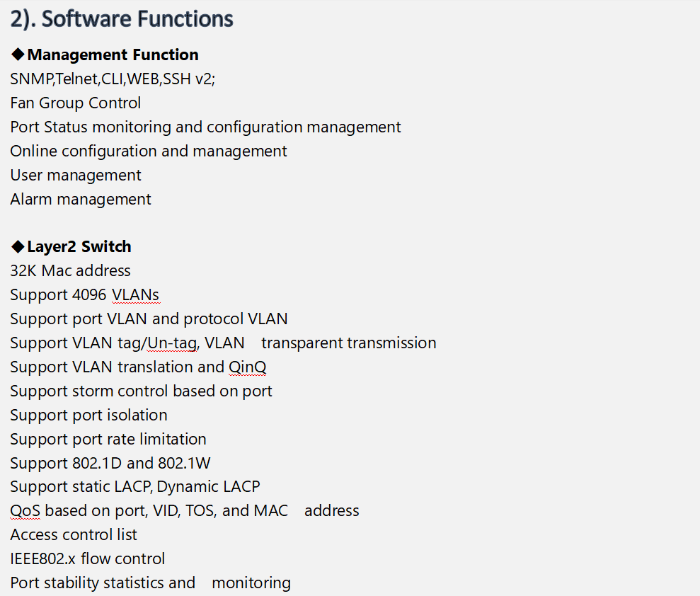The height and width of the screenshot is (596, 700).
Task: Click the Management Function bold heading
Action: click(x=113, y=55)
